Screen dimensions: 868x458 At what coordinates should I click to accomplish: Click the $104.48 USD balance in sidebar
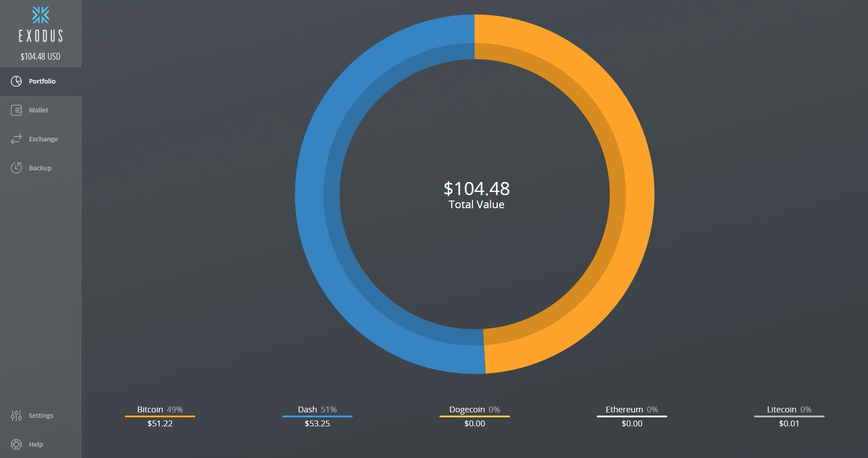pos(40,56)
